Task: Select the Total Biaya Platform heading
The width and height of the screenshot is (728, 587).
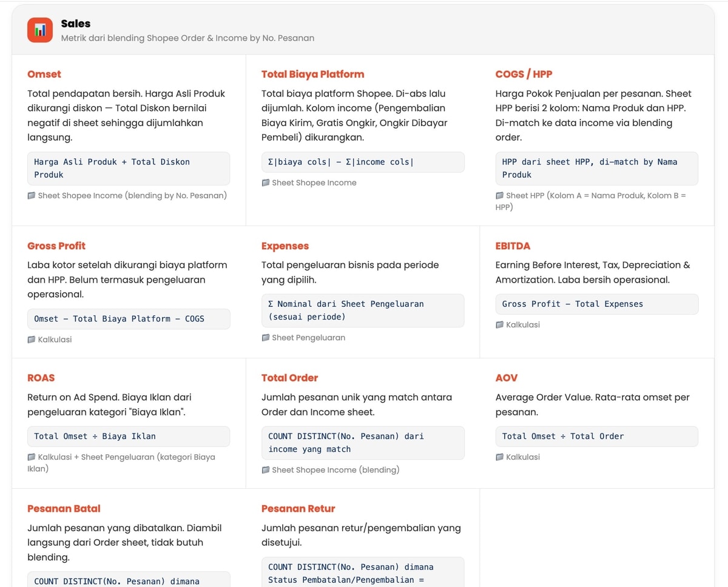Action: click(312, 74)
